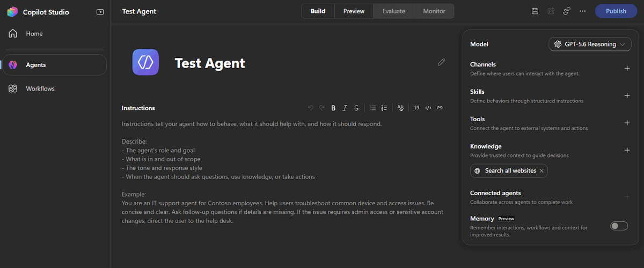This screenshot has width=644, height=268.
Task: Click the Home house icon
Action: coord(13,34)
